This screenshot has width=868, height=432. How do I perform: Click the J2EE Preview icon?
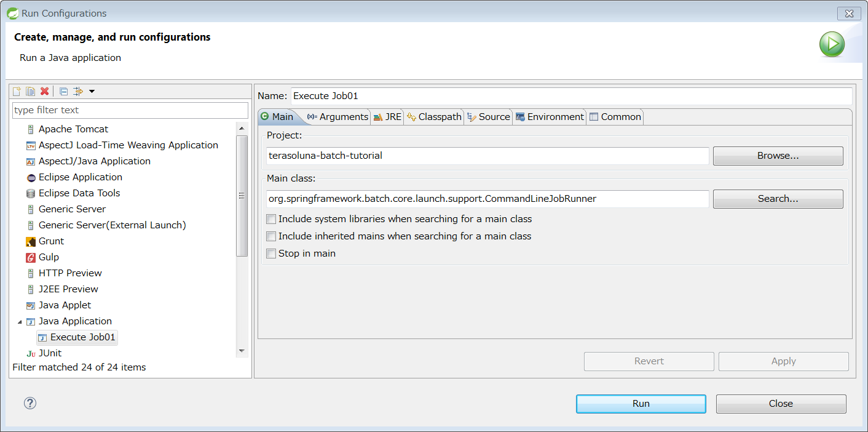pos(31,289)
